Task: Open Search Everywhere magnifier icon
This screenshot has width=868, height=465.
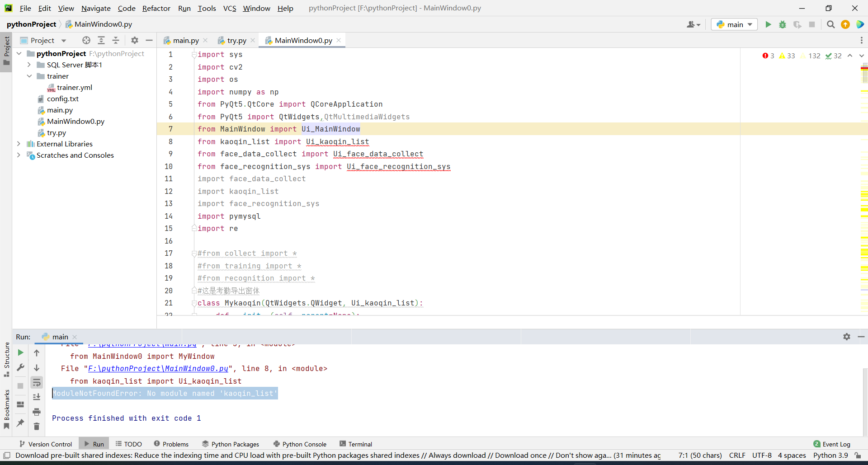Action: pos(830,24)
